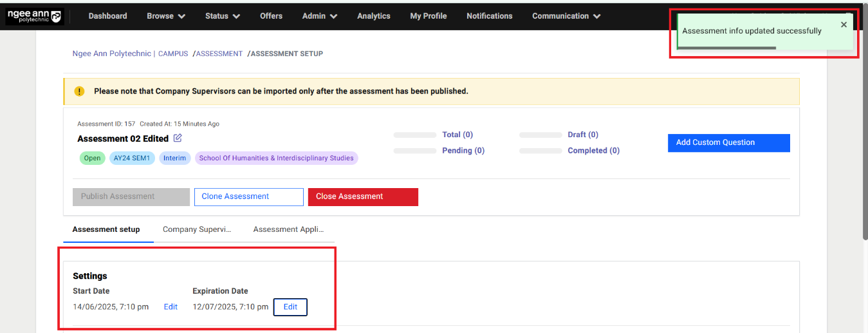Expand the Admin dropdown menu

click(320, 16)
